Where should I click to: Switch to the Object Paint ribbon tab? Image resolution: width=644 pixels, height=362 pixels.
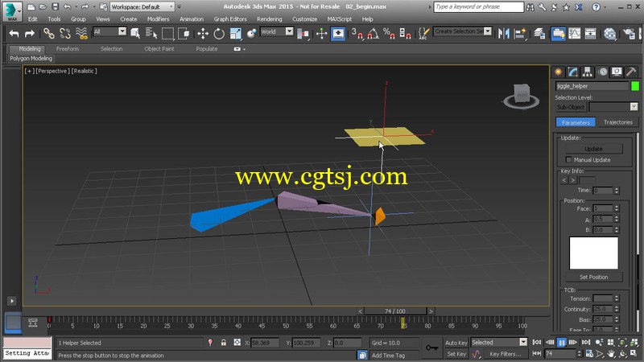(x=159, y=49)
